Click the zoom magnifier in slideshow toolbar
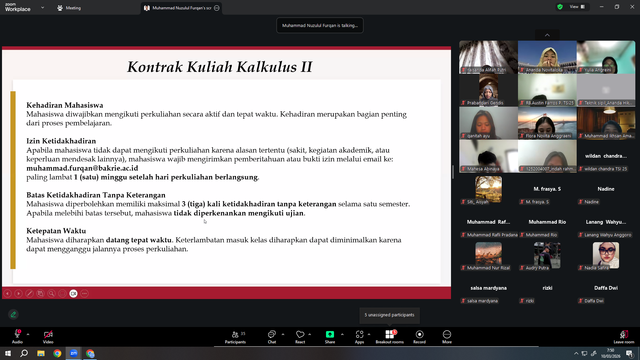This screenshot has height=360, width=640. pyautogui.click(x=51, y=293)
